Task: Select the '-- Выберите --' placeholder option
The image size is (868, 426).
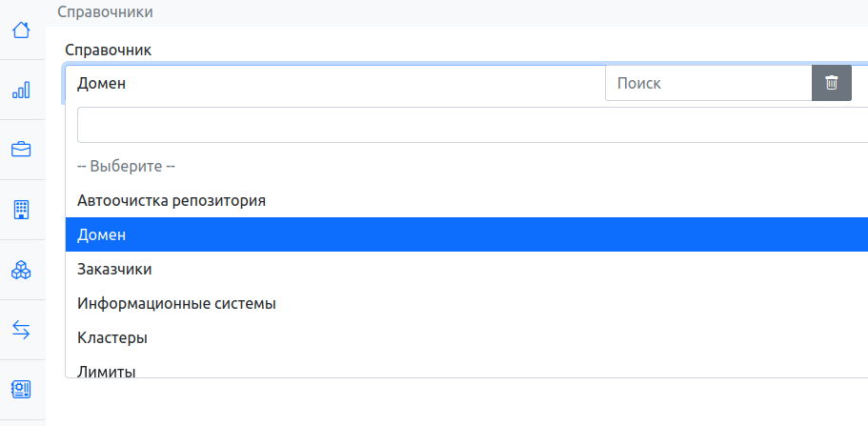Action: click(x=126, y=166)
